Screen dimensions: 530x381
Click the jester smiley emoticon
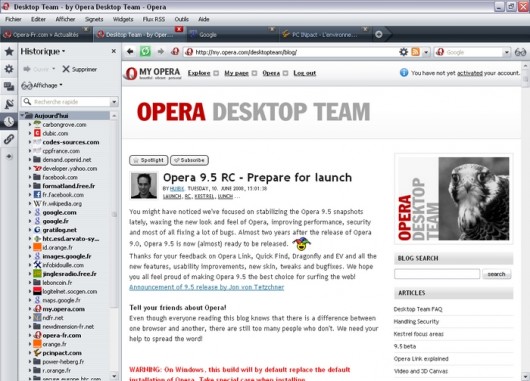(302, 243)
